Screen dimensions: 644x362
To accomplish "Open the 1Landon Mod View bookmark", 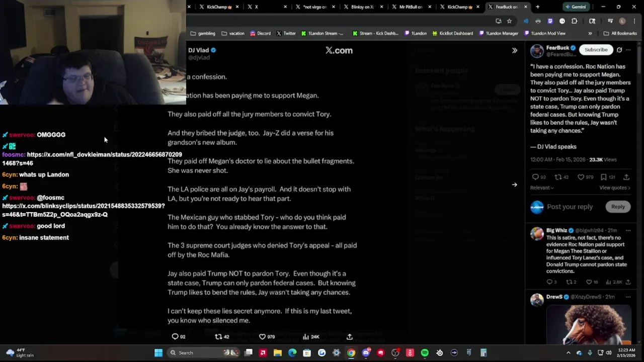I will point(544,33).
